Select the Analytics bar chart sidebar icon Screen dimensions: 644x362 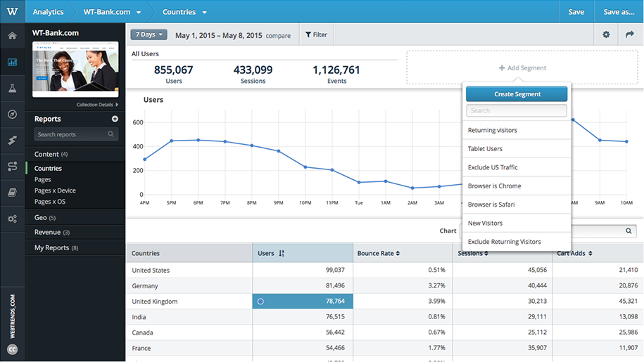coord(13,62)
